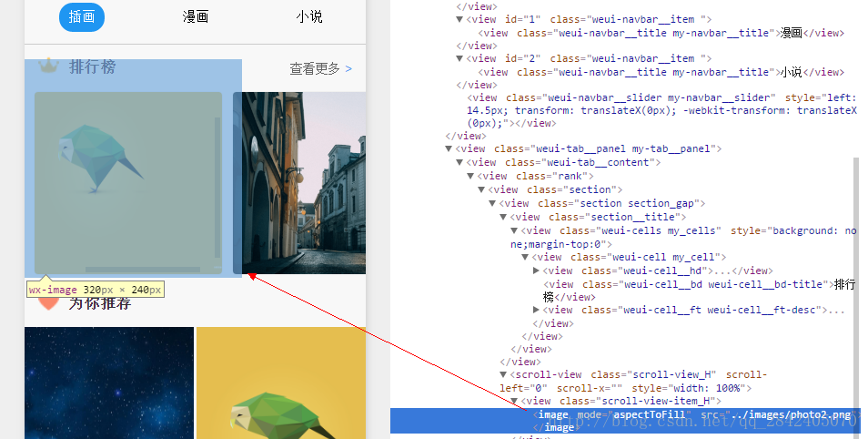Collapse the section section_gap node
Screen dimensions: 868x439
coord(492,203)
